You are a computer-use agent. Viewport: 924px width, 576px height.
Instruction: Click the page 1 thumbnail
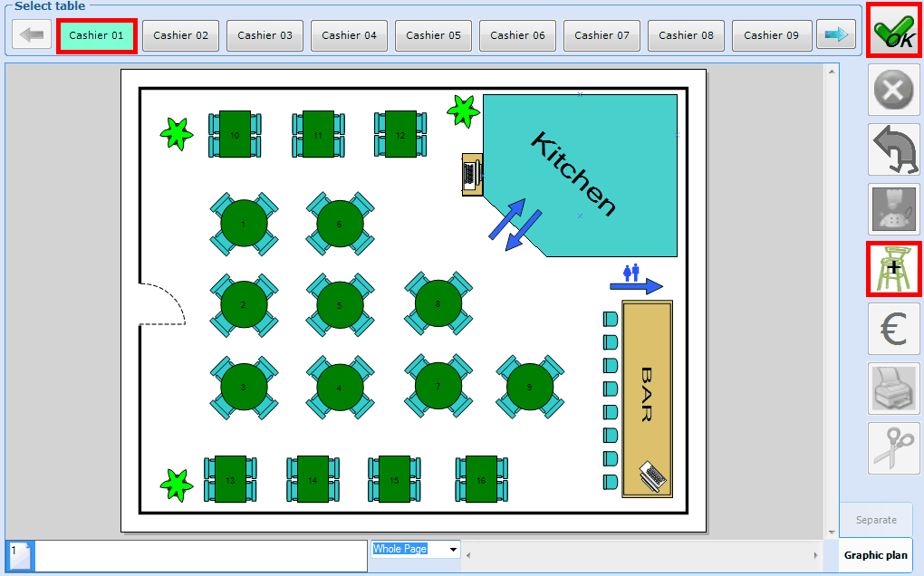[x=20, y=556]
